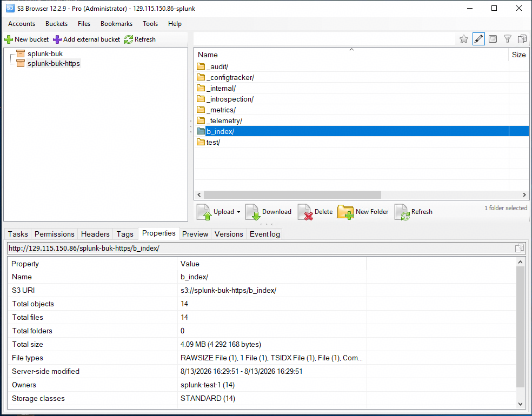Select the _metrics/ folder
Viewport: 532px width, 416px height.
221,110
